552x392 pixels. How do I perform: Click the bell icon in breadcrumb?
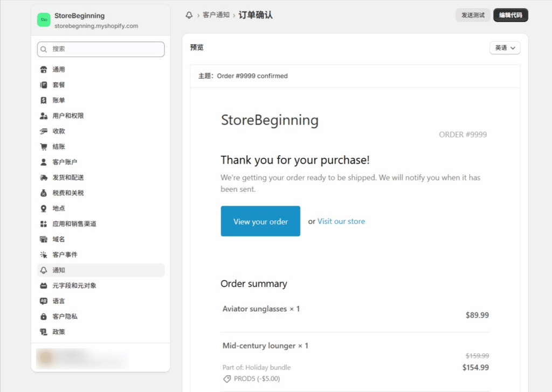[x=189, y=15]
